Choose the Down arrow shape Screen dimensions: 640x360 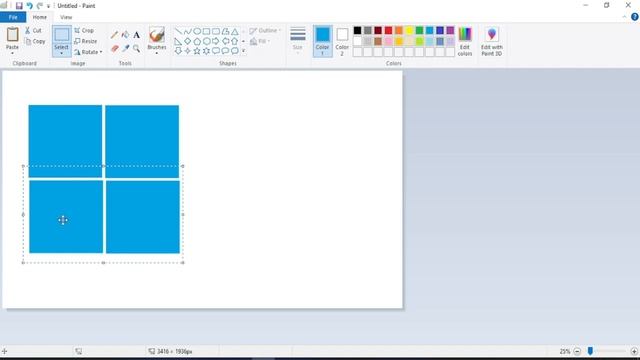point(178,51)
